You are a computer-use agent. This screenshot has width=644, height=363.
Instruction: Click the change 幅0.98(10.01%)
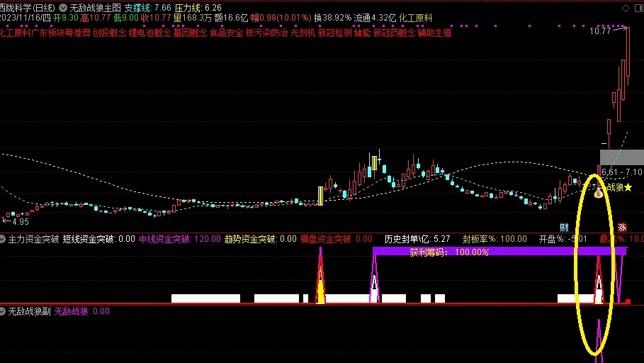tap(281, 18)
